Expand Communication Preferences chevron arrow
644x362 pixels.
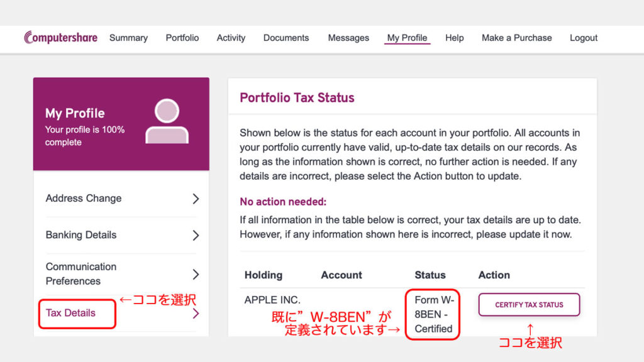[x=196, y=274]
